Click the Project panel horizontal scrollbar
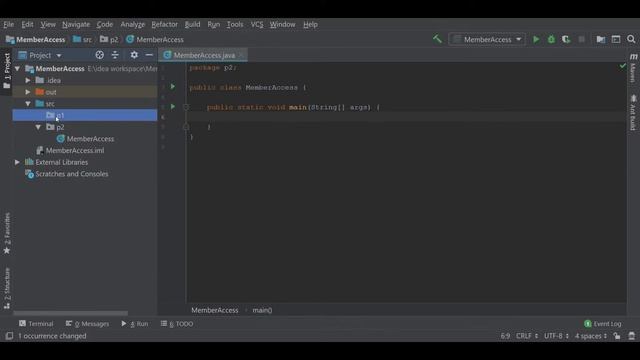Viewport: 640px width, 360px height. 71,313
